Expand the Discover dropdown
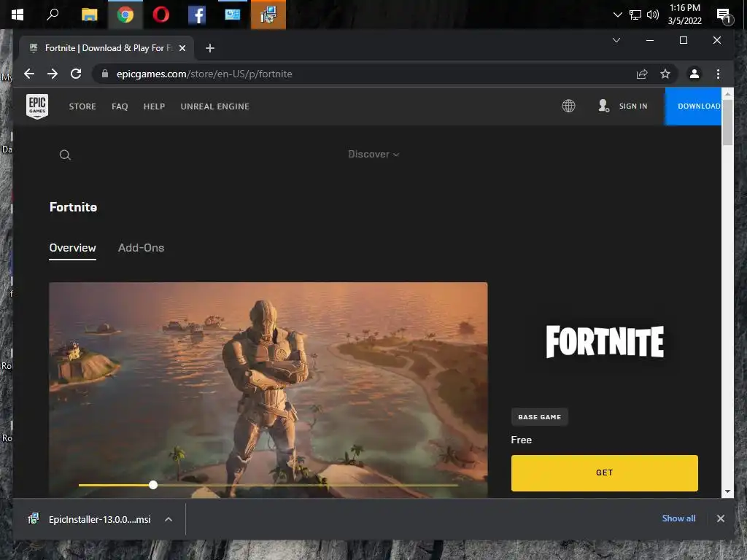Viewport: 747px width, 560px height. pyautogui.click(x=373, y=155)
